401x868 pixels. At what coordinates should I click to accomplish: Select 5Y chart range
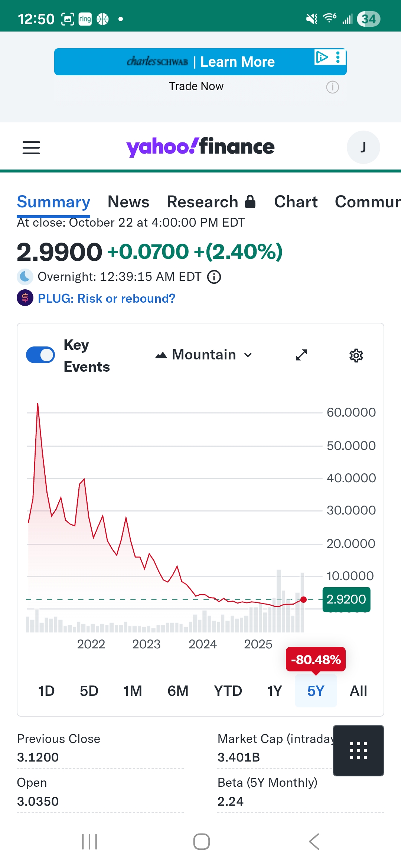316,691
